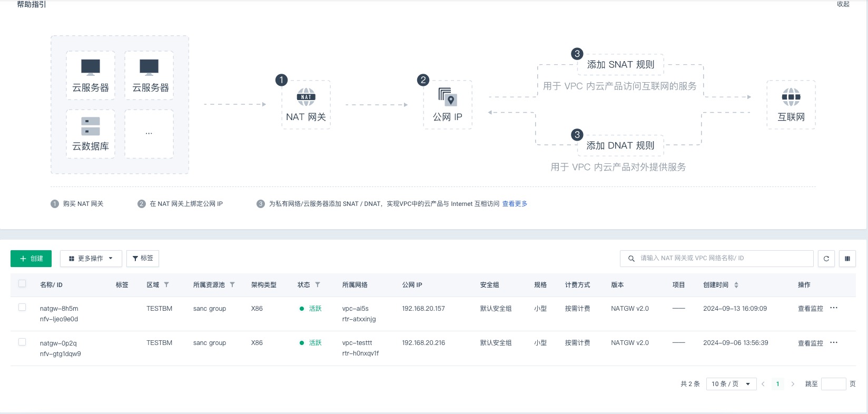This screenshot has height=414, width=868.
Task: Expand the 更多操作 dropdown
Action: point(91,259)
